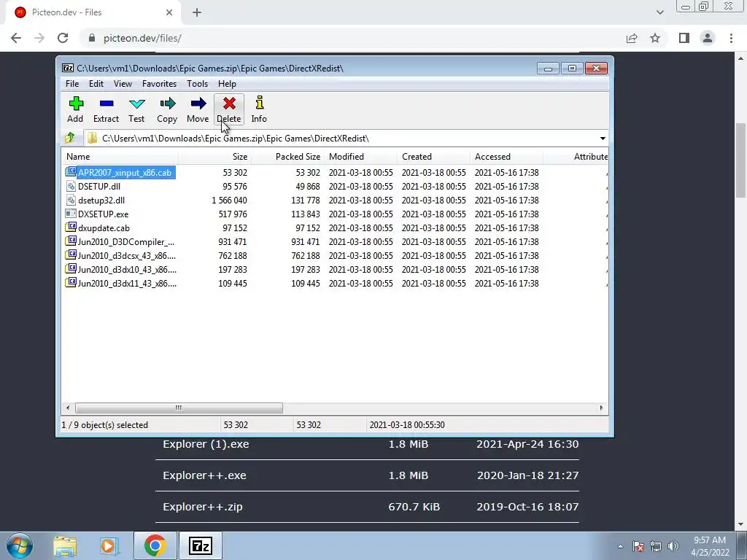Select the dxupdate.cab file icon
This screenshot has width=747, height=560.
(71, 227)
